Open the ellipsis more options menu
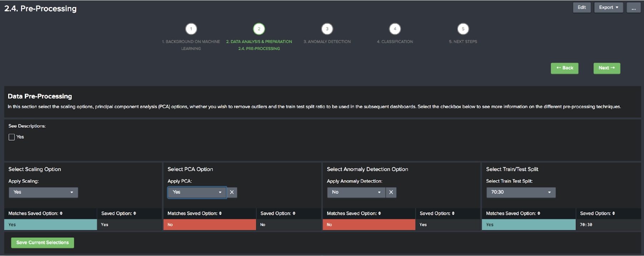 click(x=633, y=8)
